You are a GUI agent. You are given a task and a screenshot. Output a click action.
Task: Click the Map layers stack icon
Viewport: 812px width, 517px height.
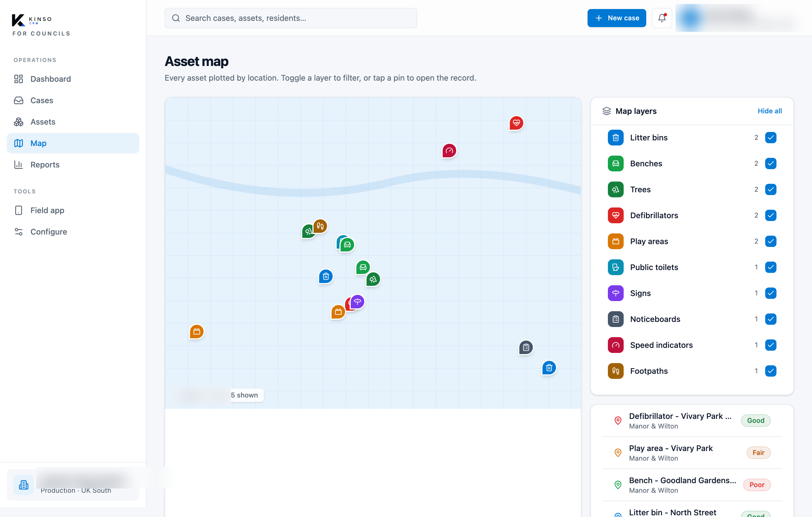(606, 111)
